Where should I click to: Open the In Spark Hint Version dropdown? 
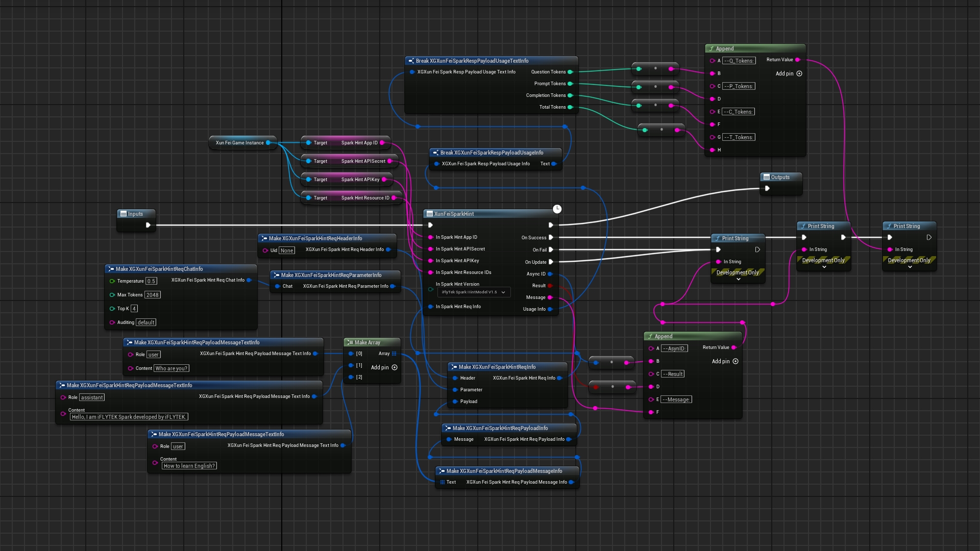pyautogui.click(x=474, y=292)
